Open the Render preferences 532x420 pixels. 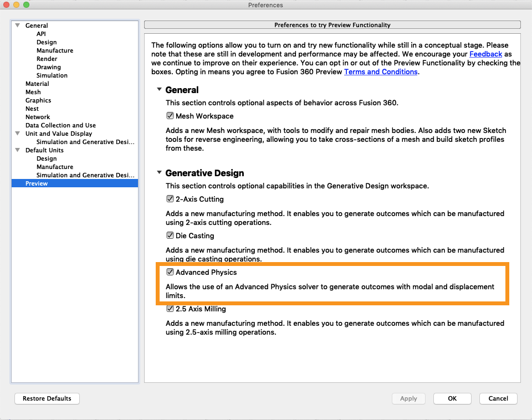(47, 59)
